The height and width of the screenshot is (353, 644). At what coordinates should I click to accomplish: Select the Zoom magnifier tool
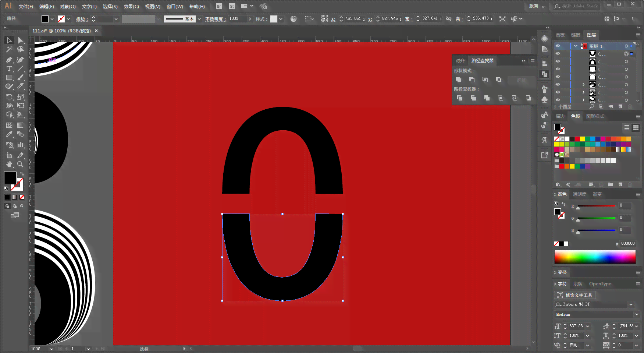(21, 164)
